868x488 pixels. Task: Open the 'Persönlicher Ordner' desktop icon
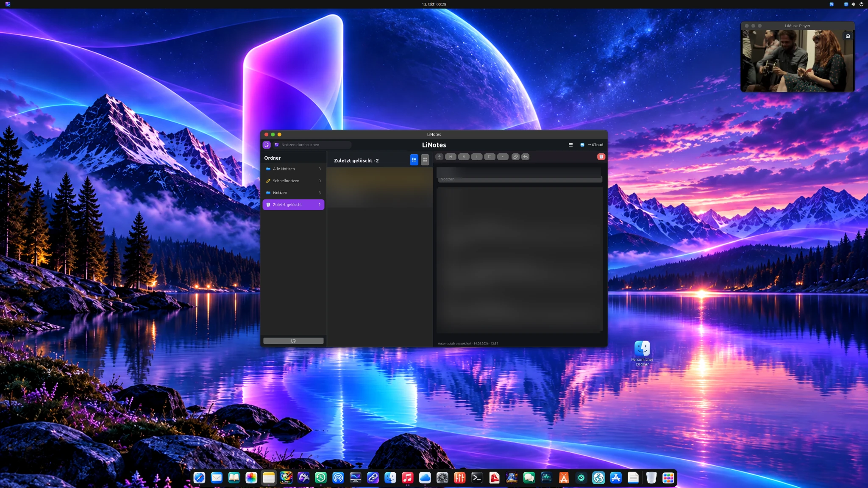(x=642, y=353)
